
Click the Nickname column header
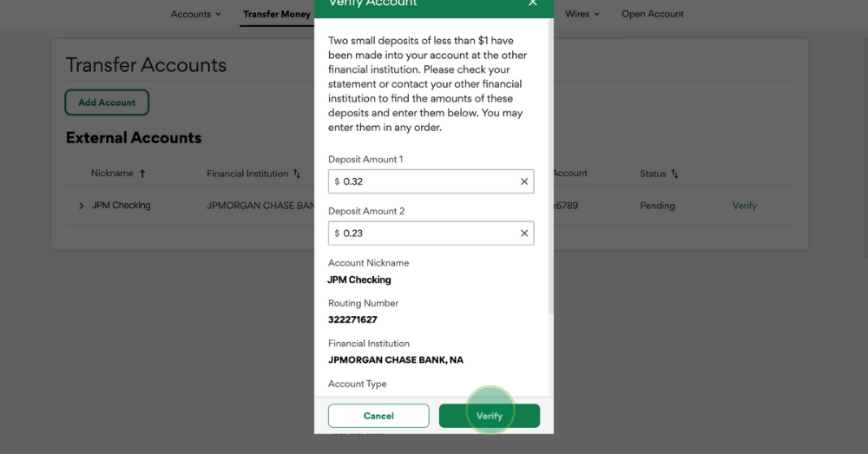(x=112, y=174)
